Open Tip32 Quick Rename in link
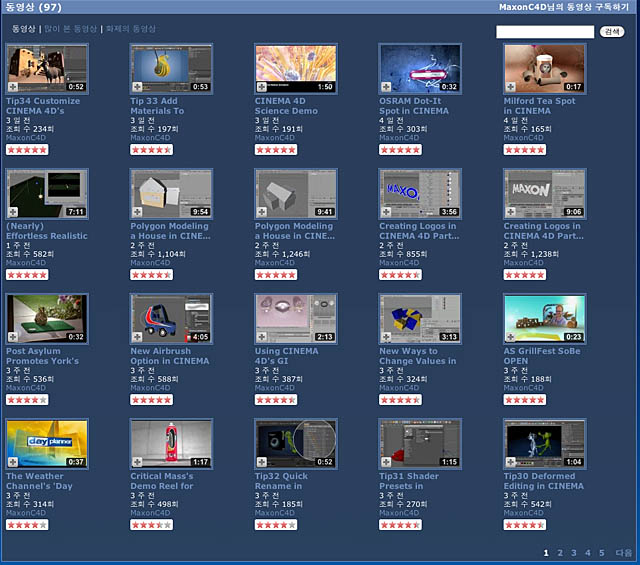The image size is (640, 565). [x=281, y=481]
